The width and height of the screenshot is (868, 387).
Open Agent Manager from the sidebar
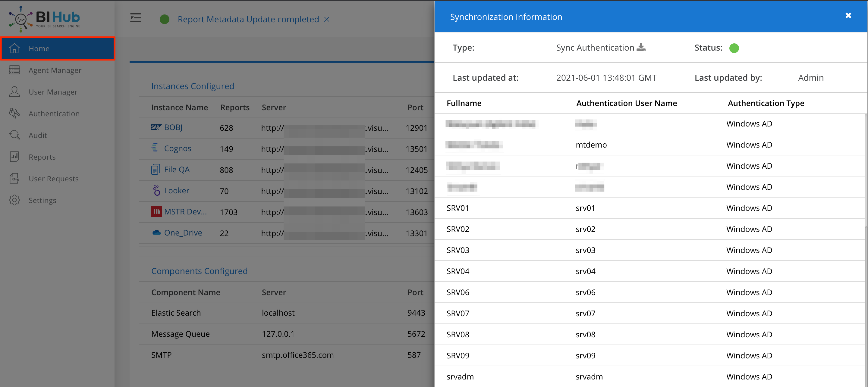[55, 70]
